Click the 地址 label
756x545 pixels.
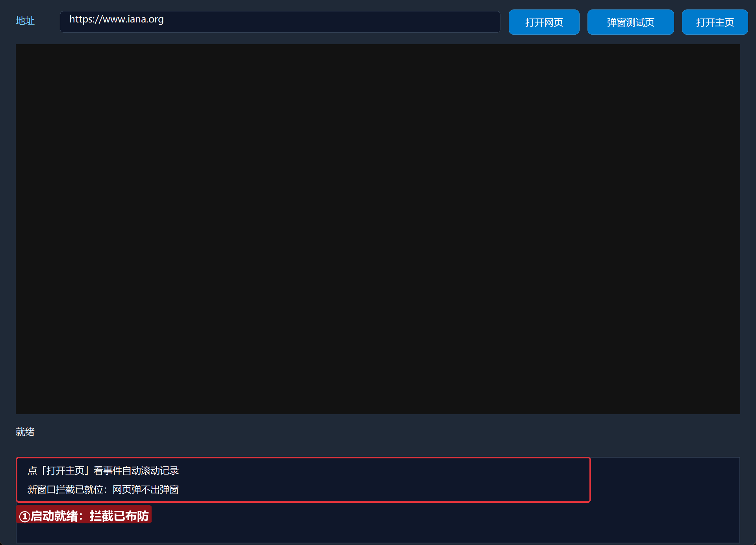[x=25, y=21]
